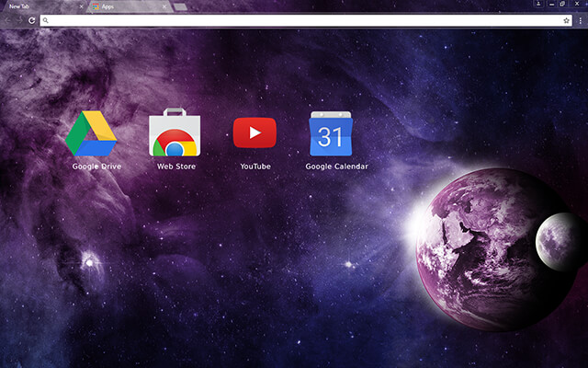Close the Apps tab

coord(164,6)
